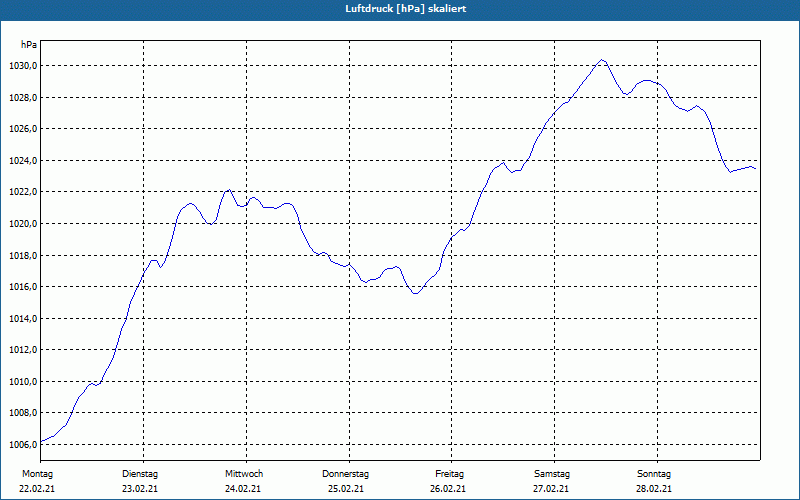The width and height of the screenshot is (800, 500).
Task: Click the 'Mittwoch' day label
Action: pyautogui.click(x=244, y=474)
